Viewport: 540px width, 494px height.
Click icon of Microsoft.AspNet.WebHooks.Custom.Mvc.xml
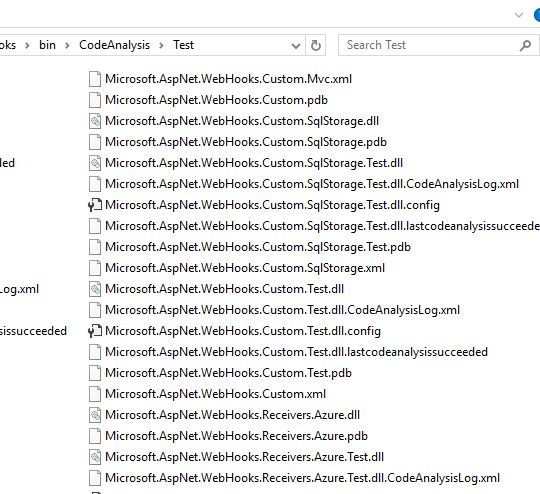(x=95, y=79)
